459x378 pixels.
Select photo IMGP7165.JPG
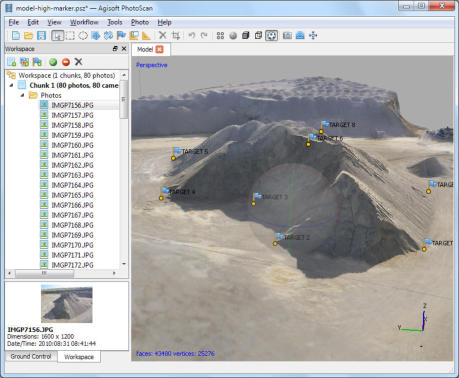[72, 195]
